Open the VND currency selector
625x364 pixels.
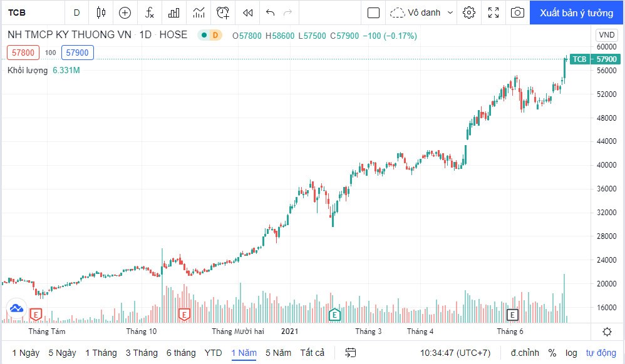click(606, 35)
